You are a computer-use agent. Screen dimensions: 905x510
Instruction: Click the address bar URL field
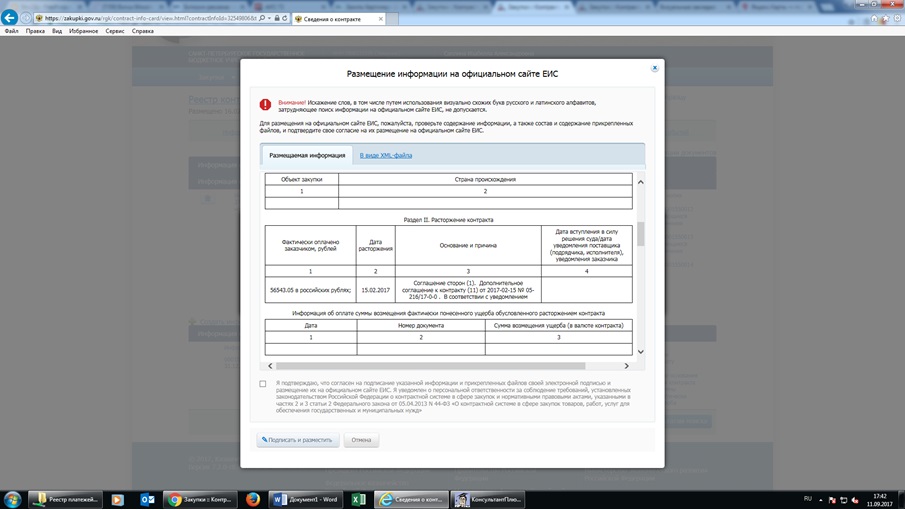click(150, 18)
